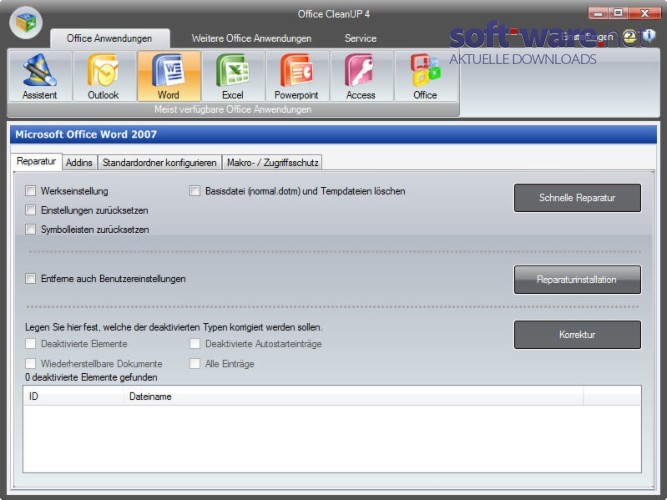667x500 pixels.
Task: Click the Schnelle Reparatur button
Action: 577,198
